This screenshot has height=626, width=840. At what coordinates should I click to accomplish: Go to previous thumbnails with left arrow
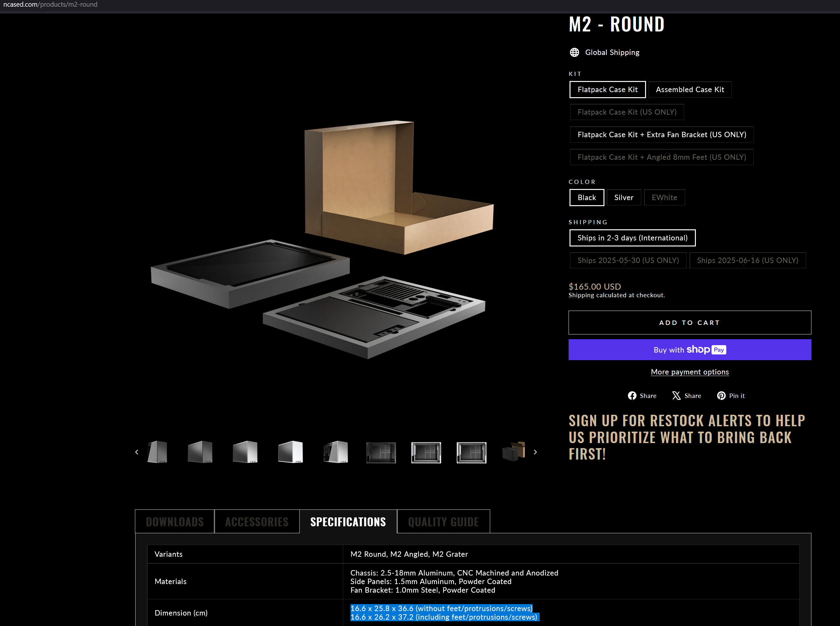(x=137, y=452)
